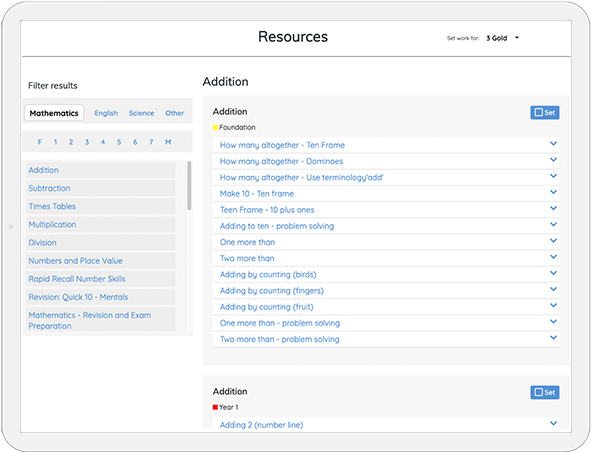Open the Numbers and Place Value topic
The width and height of the screenshot is (591, 453).
pyautogui.click(x=101, y=261)
